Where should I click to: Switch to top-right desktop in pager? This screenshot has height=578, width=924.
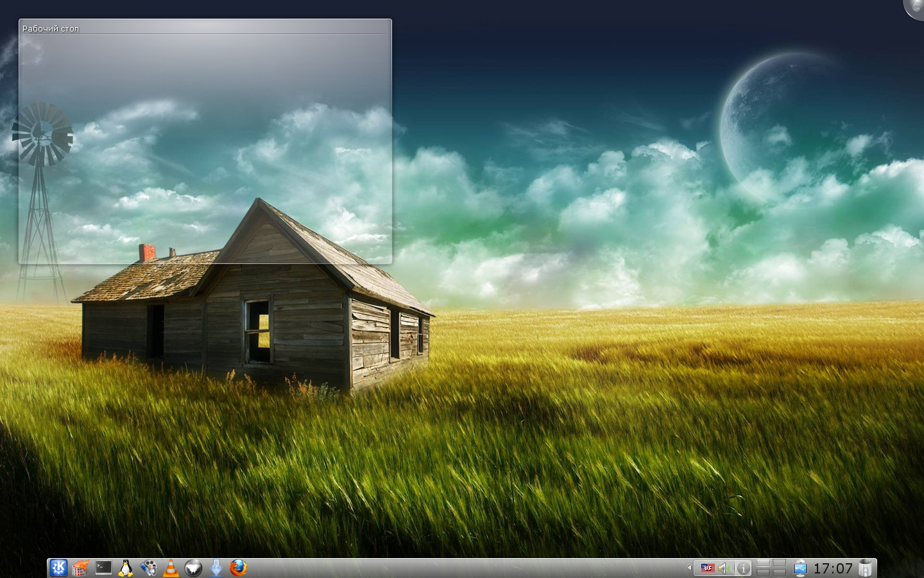[x=779, y=564]
